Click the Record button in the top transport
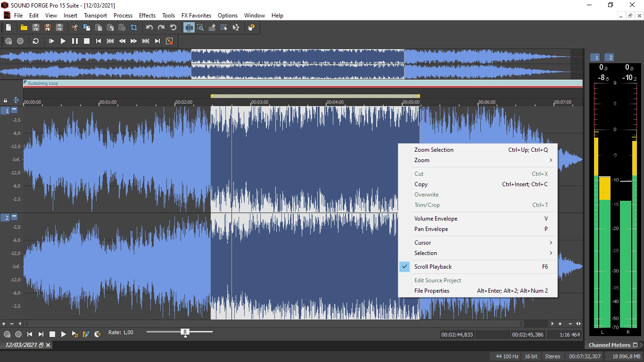Image resolution: width=644 pixels, height=362 pixels. click(20, 41)
